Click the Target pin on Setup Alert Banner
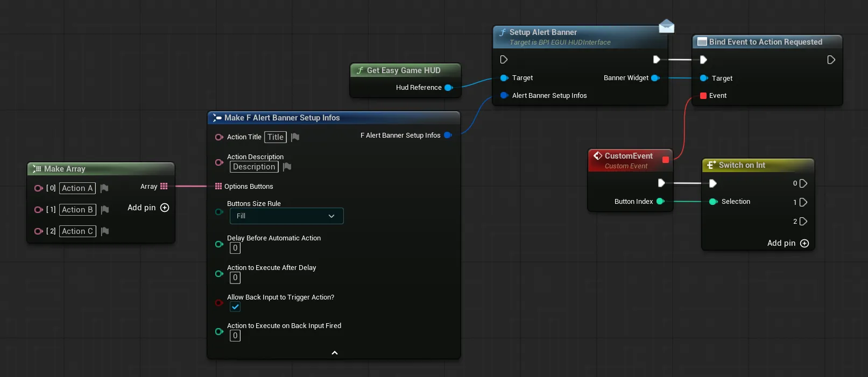 (504, 78)
